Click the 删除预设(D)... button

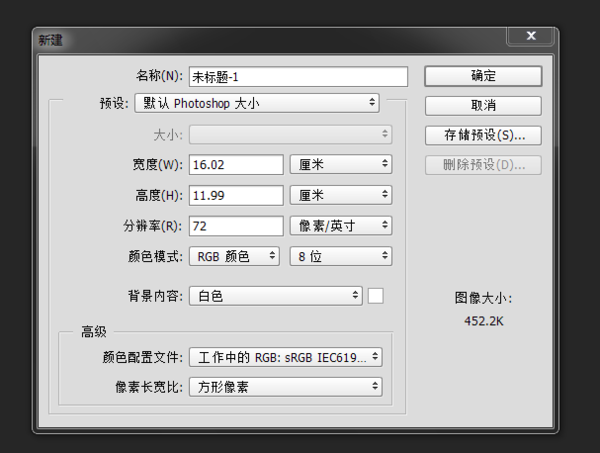tap(483, 165)
